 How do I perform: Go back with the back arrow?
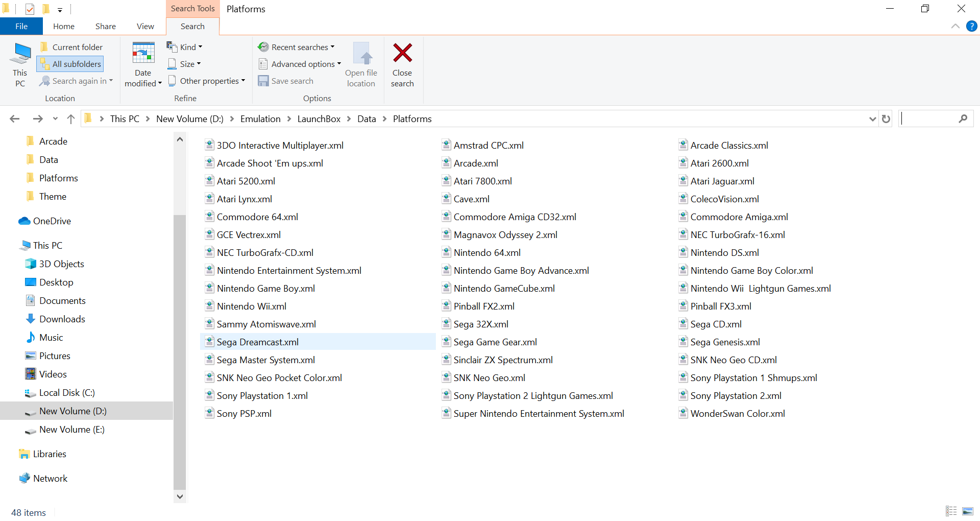pos(15,119)
